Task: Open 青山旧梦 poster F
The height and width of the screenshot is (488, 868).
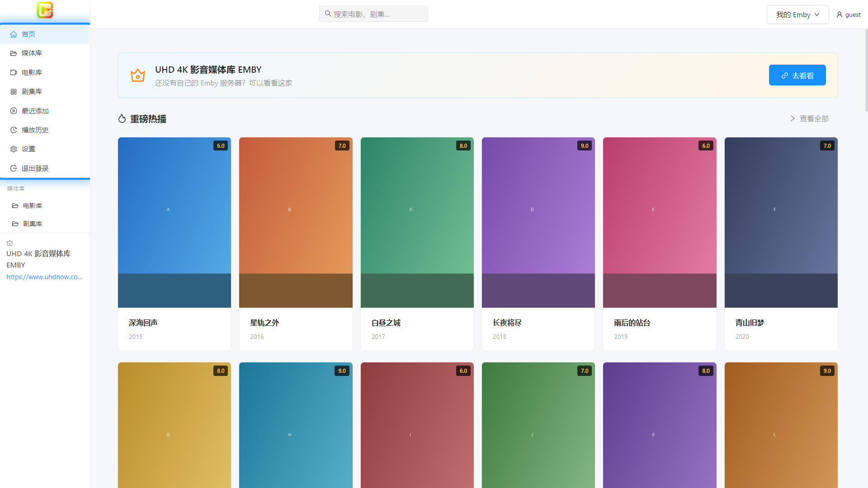Action: point(781,222)
